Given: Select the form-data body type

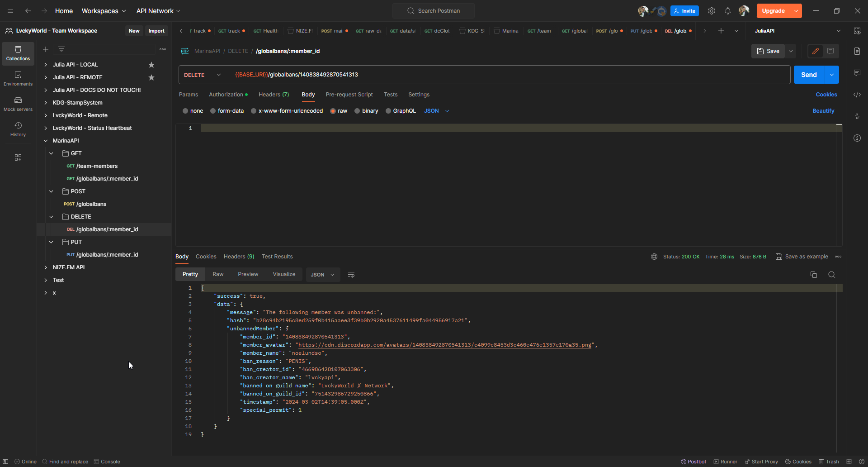Looking at the screenshot, I should click(x=213, y=111).
